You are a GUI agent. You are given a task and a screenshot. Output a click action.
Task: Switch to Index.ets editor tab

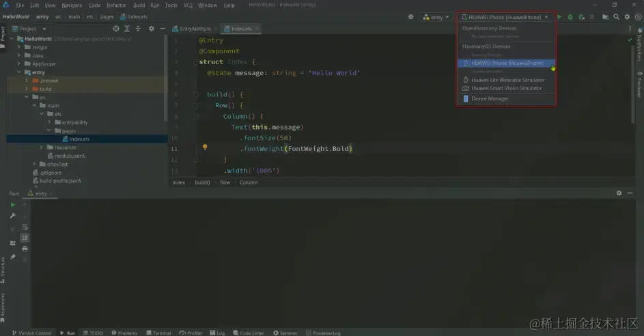[x=241, y=29]
